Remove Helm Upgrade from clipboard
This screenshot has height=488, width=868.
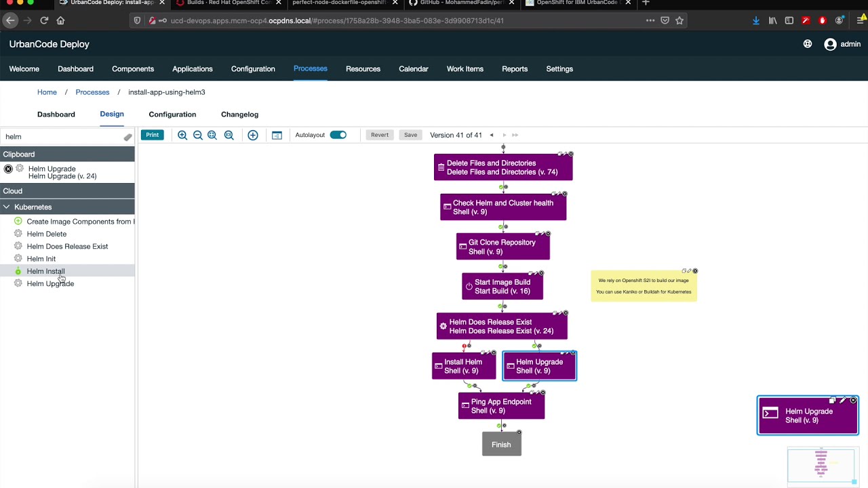pos(8,169)
